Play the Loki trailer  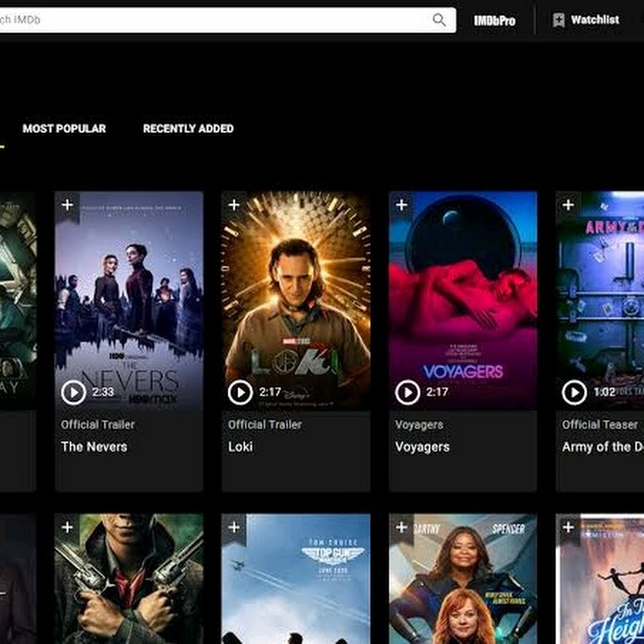point(240,393)
